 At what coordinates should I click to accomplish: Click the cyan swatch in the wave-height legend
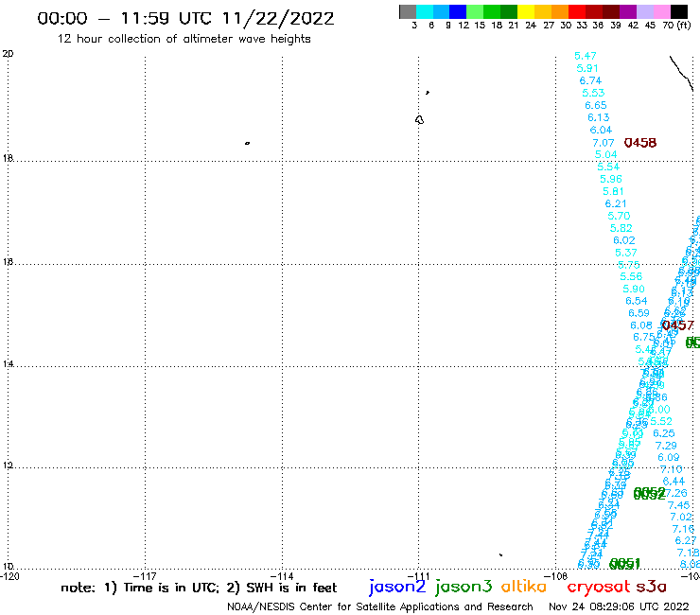pyautogui.click(x=425, y=12)
